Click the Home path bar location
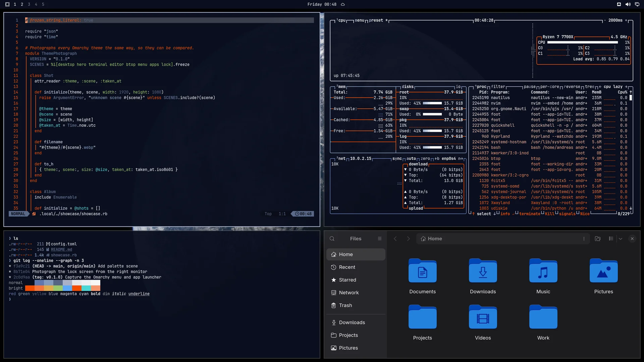Image resolution: width=644 pixels, height=362 pixels. [x=431, y=239]
